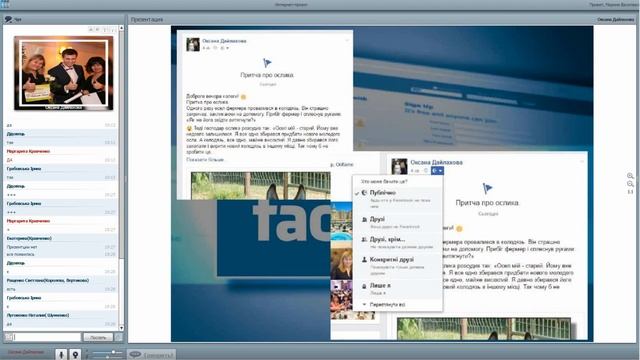Image resolution: width=640 pixels, height=360 pixels.
Task: Reset presentation zoom with 1:1 control
Action: (630, 192)
